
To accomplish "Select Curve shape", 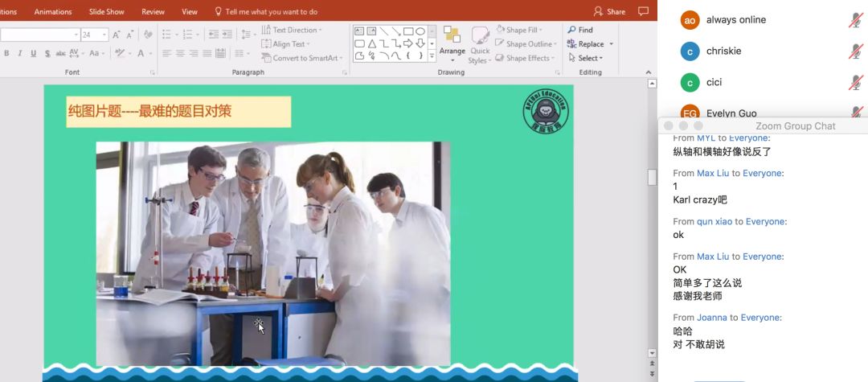I will click(x=395, y=55).
